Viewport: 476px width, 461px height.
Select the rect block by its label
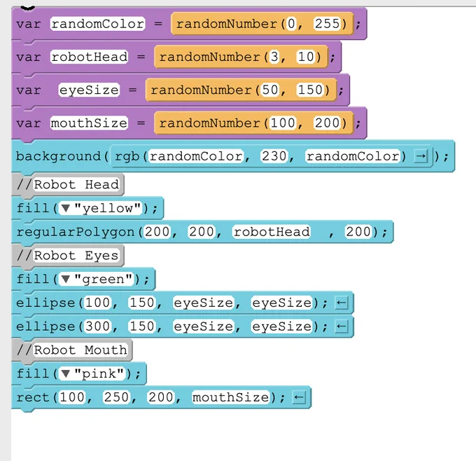[x=32, y=397]
